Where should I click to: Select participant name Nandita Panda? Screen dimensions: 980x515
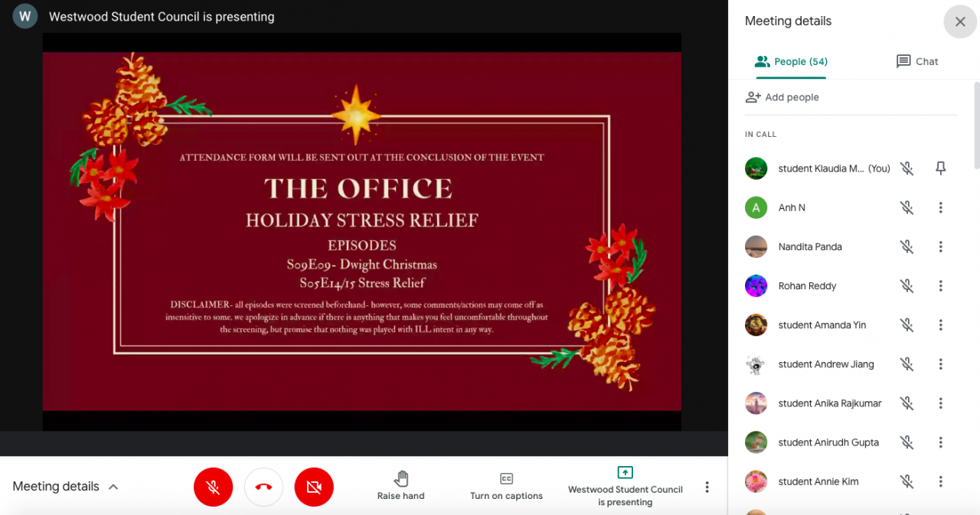(x=810, y=246)
